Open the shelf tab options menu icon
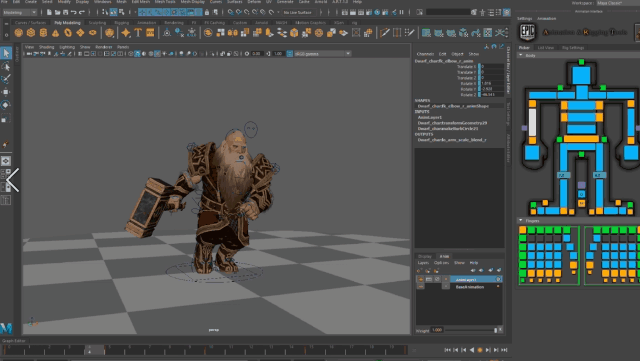Viewport: 640px width, 361px height. tap(6, 35)
